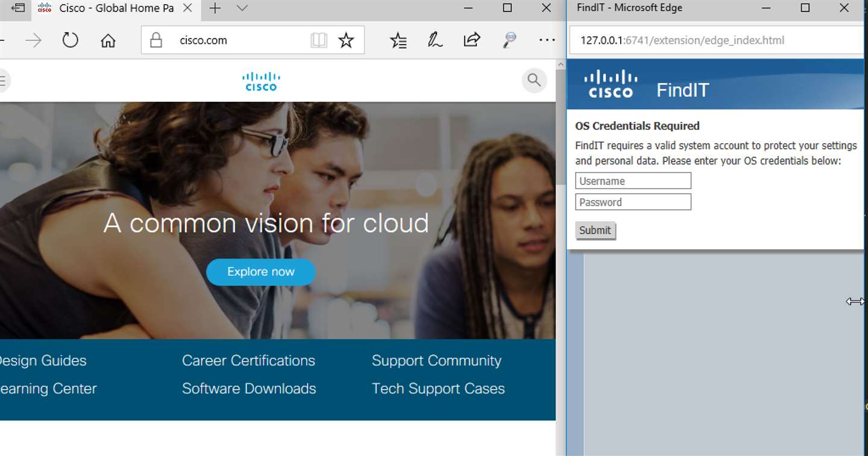This screenshot has width=868, height=456.
Task: Click the Edge forward navigation arrow
Action: coord(34,40)
